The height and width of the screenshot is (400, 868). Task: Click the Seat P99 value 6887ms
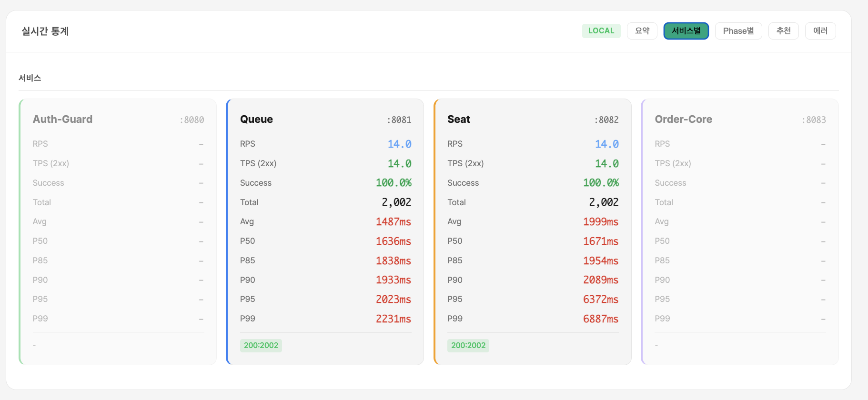(x=600, y=319)
